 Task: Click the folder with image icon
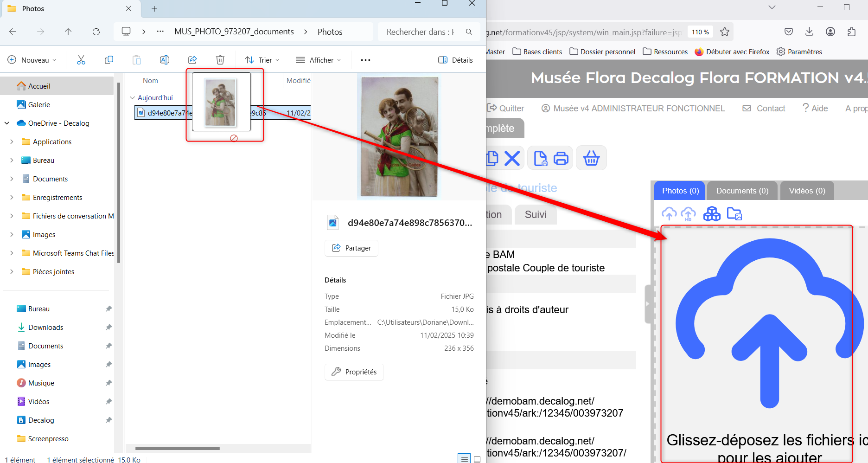[x=734, y=214]
